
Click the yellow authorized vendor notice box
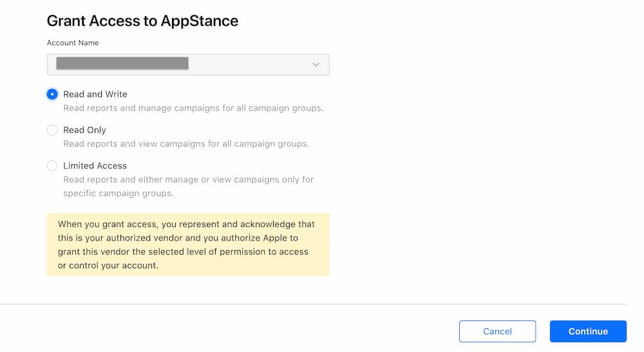pyautogui.click(x=187, y=245)
